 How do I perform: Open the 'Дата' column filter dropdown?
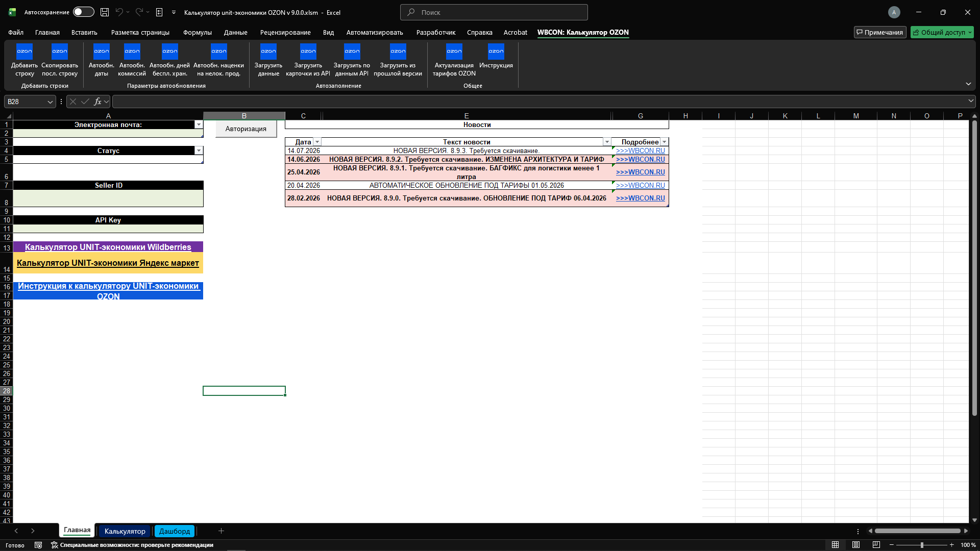click(x=317, y=142)
